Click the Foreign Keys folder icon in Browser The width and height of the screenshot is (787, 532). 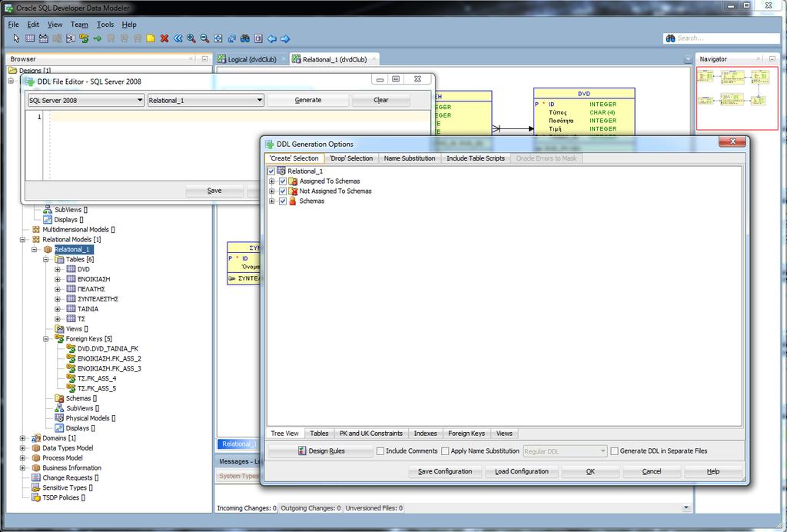[59, 339]
